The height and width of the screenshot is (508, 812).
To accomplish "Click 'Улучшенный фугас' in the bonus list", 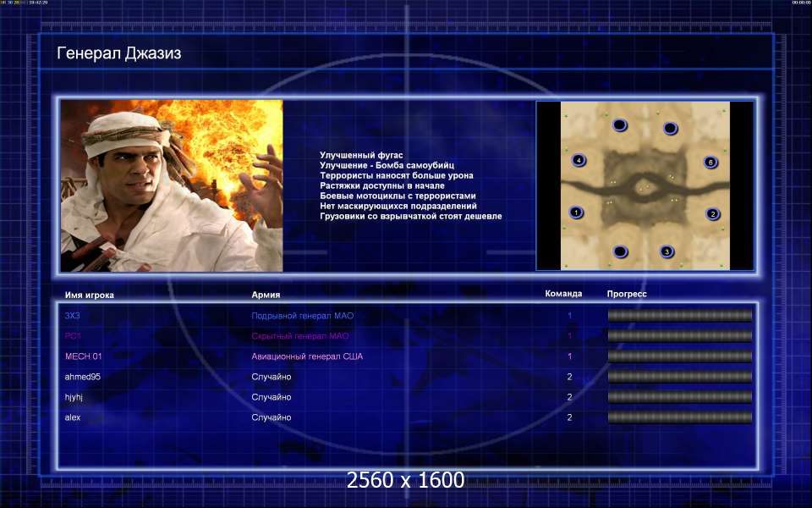I will (x=361, y=155).
